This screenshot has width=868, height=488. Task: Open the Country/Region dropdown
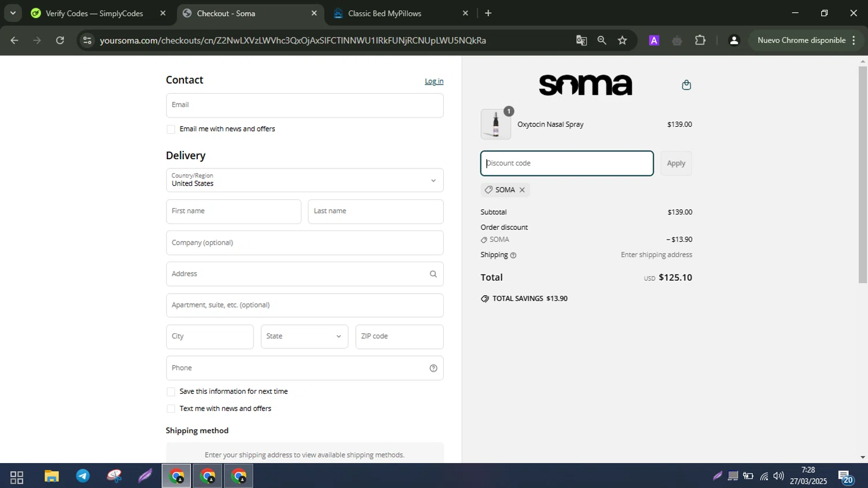tap(305, 180)
